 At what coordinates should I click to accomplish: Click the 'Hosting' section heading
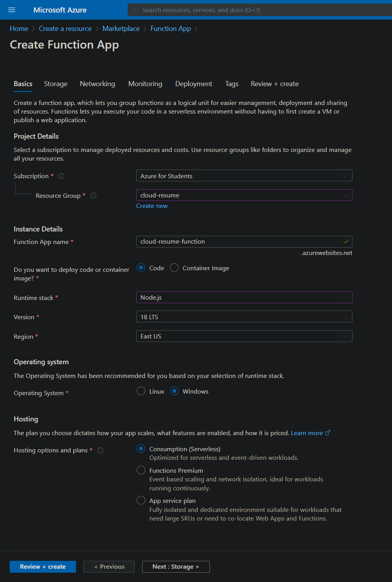tap(26, 419)
